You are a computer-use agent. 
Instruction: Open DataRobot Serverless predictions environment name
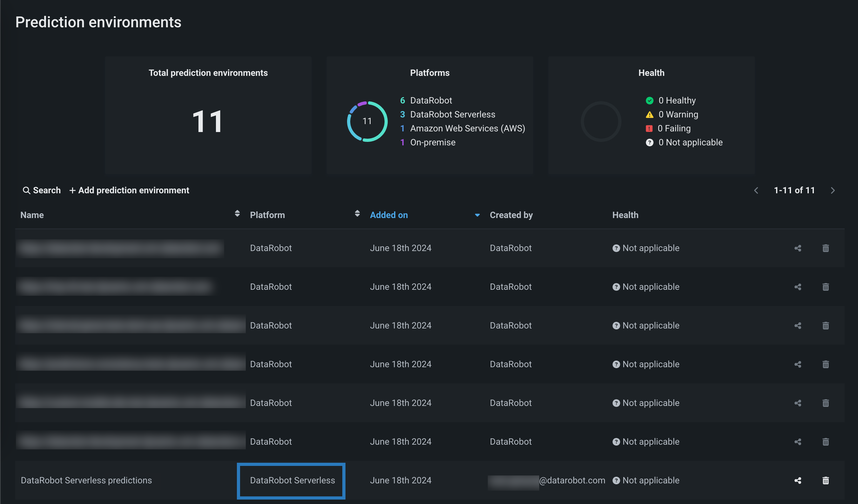pyautogui.click(x=86, y=480)
